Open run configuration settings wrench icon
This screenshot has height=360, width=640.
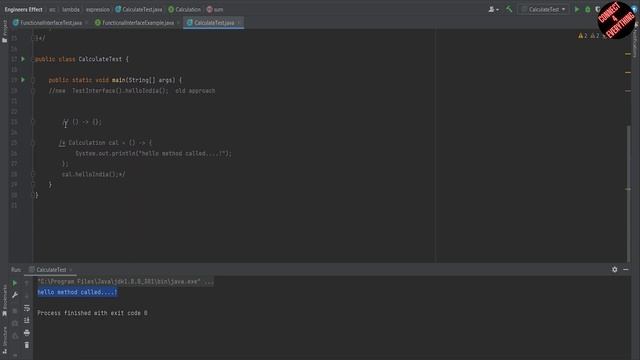coord(15,295)
